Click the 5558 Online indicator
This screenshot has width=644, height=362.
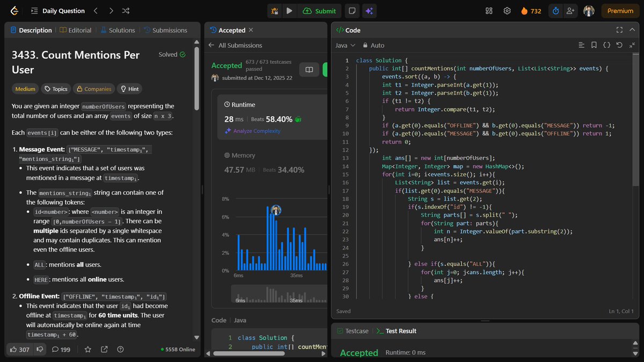click(x=178, y=349)
